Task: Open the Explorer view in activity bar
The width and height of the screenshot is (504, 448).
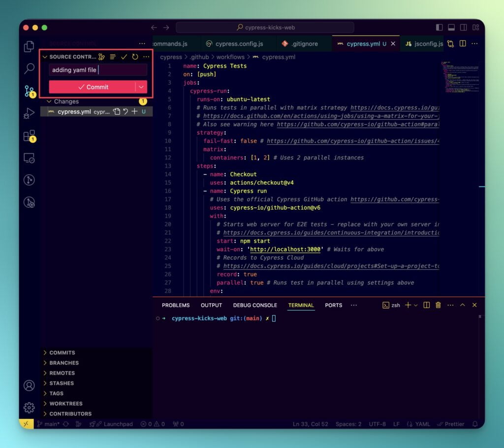Action: click(x=29, y=46)
